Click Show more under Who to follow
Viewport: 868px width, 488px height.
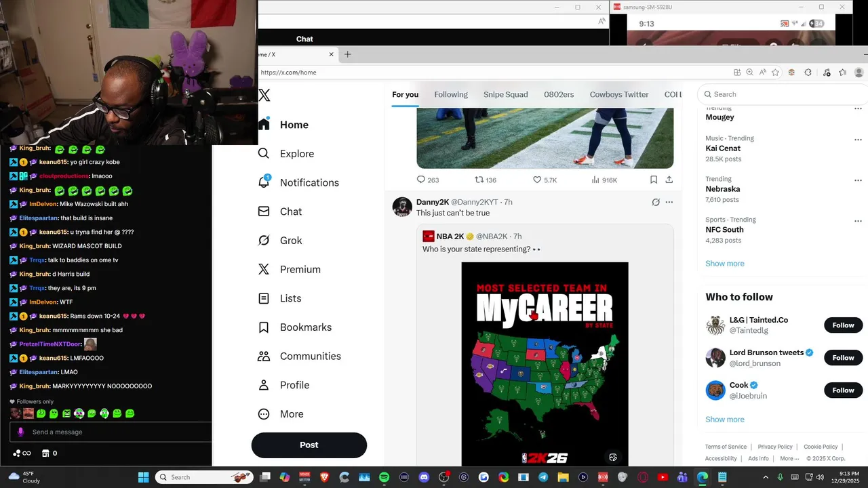click(725, 420)
